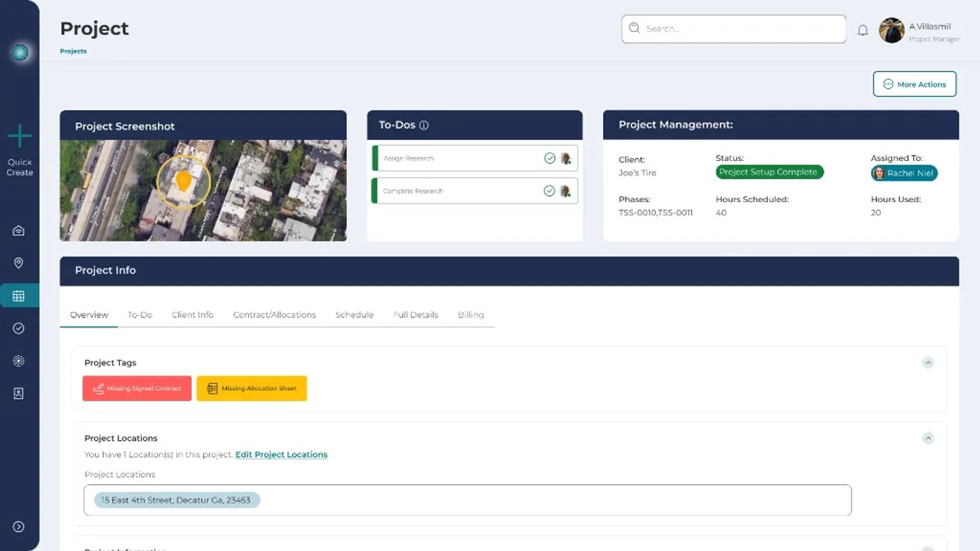Click the map pin on project screenshot
Viewport: 980px width, 551px height.
pyautogui.click(x=183, y=182)
